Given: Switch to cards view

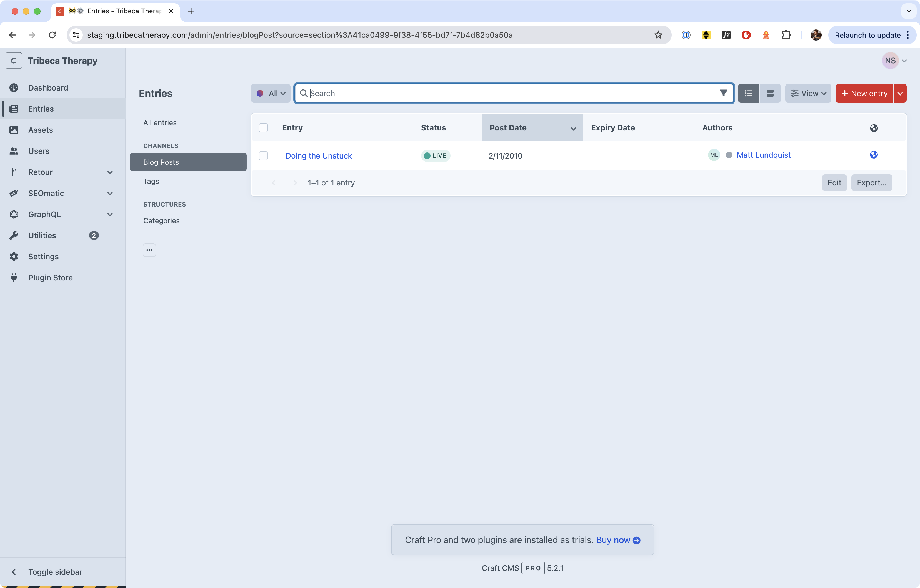Looking at the screenshot, I should tap(770, 93).
